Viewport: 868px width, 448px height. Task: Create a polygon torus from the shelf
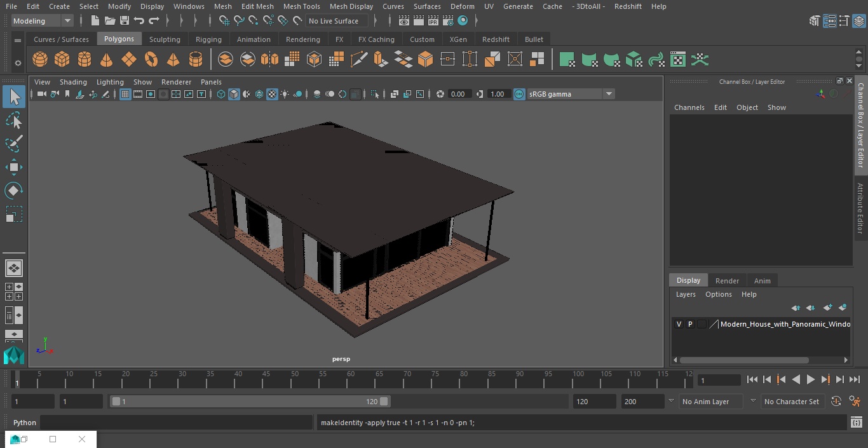pos(151,60)
